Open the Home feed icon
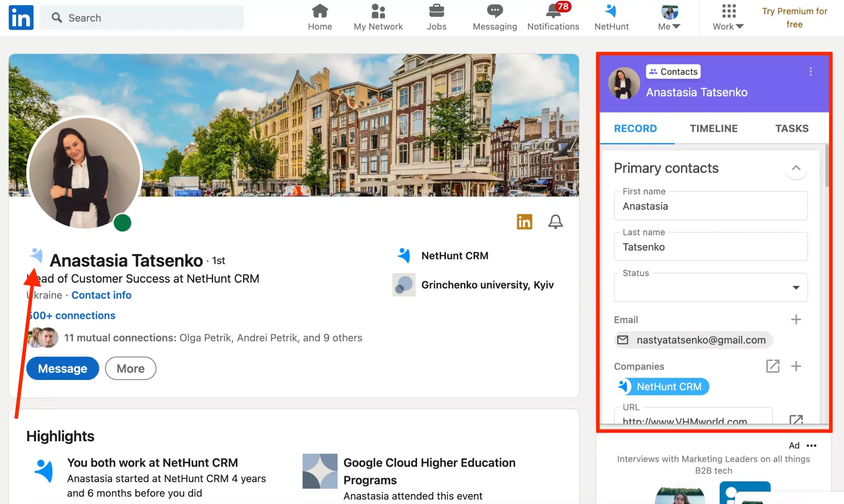Viewport: 844px width, 504px height. pos(320,18)
